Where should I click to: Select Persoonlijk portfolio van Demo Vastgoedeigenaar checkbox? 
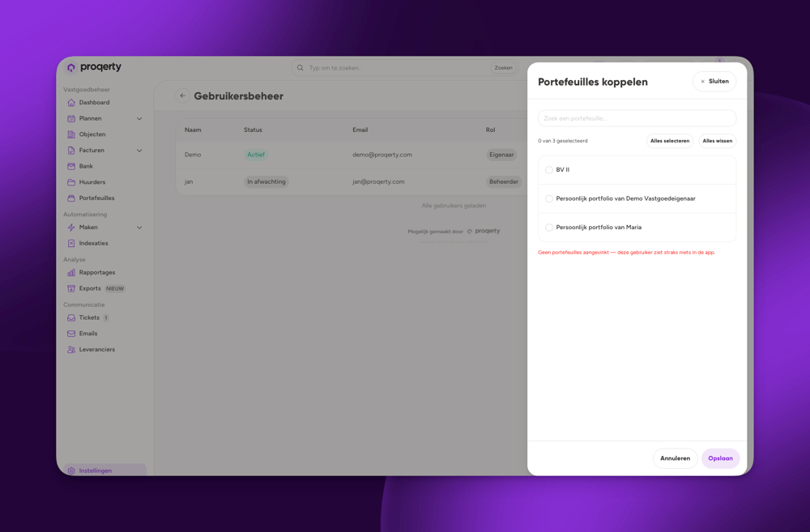tap(549, 199)
